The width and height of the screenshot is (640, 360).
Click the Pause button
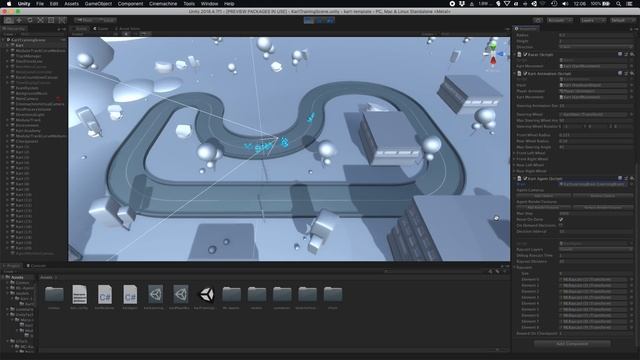(x=320, y=20)
